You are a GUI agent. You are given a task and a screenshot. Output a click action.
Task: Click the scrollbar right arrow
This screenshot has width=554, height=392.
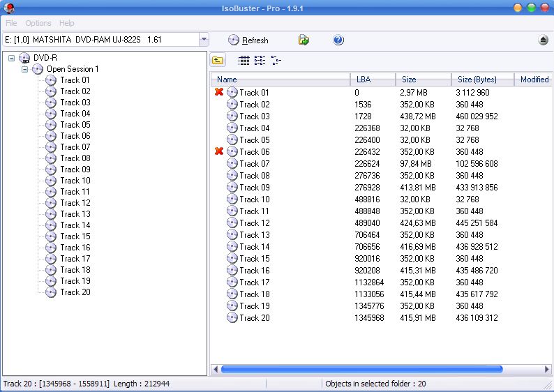(x=547, y=370)
